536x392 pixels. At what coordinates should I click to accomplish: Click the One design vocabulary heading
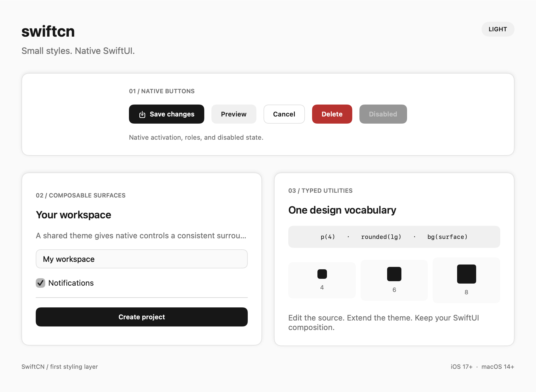[342, 210]
